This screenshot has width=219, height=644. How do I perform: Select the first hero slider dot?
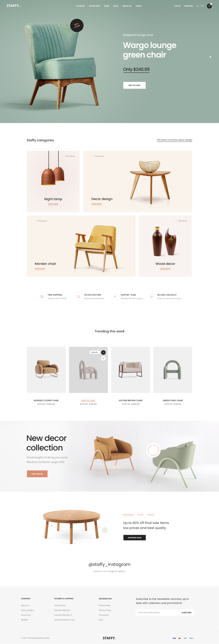coord(210,57)
